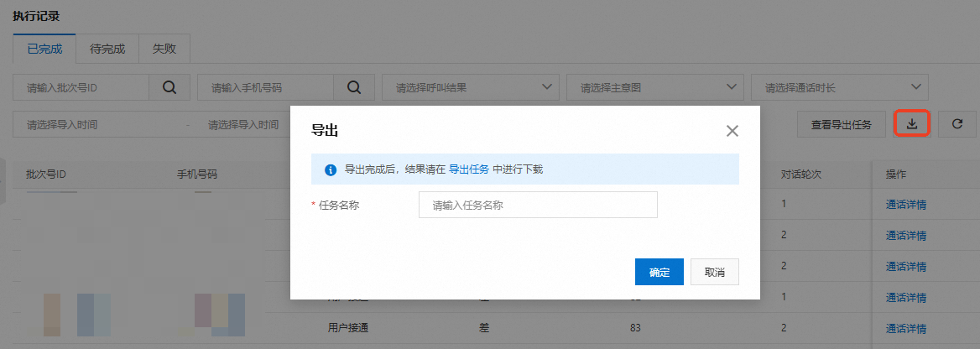
Task: Open the 请选择主意图 dropdown
Action: point(655,87)
